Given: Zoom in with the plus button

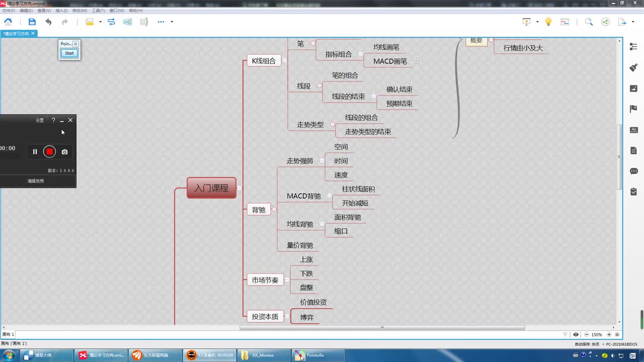Looking at the screenshot, I should pyautogui.click(x=609, y=334).
